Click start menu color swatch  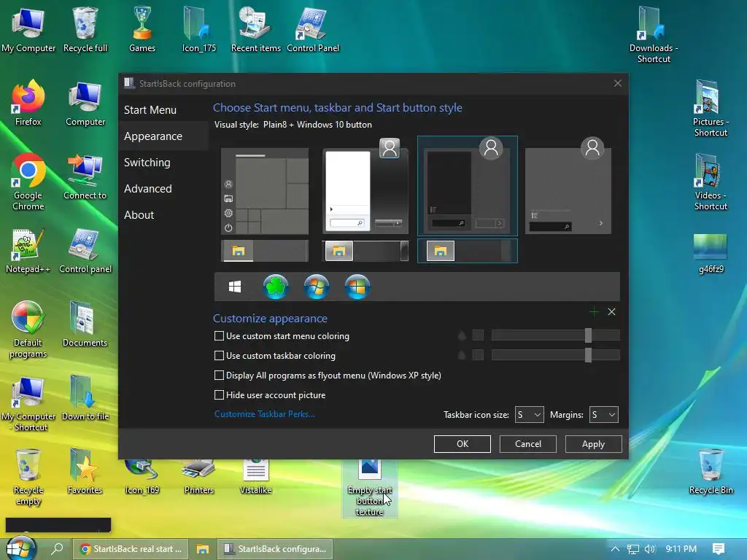tap(478, 335)
